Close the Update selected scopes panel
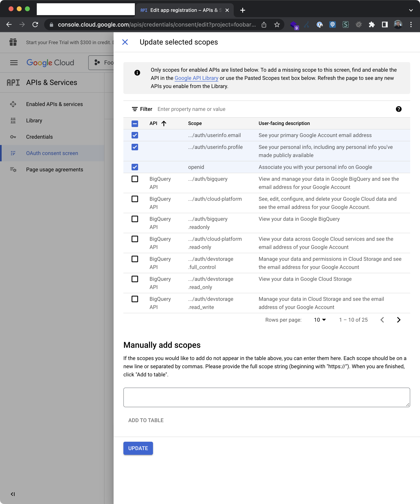Screen dimensions: 420x504 125,42
